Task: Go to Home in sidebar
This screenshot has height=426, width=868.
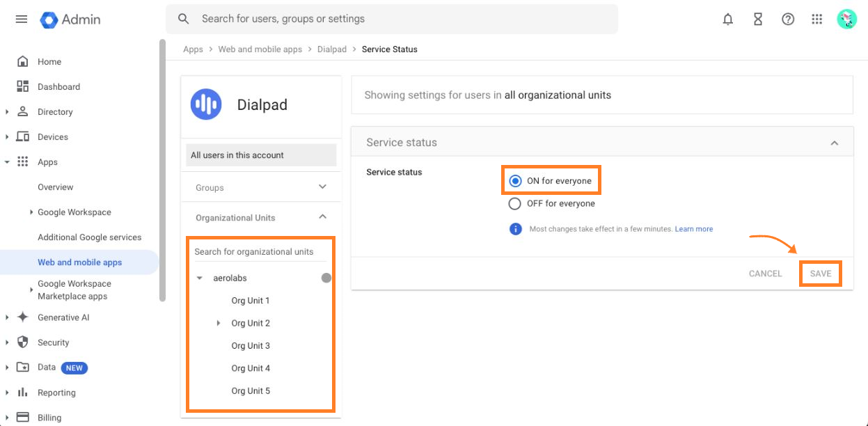Action: pos(49,62)
